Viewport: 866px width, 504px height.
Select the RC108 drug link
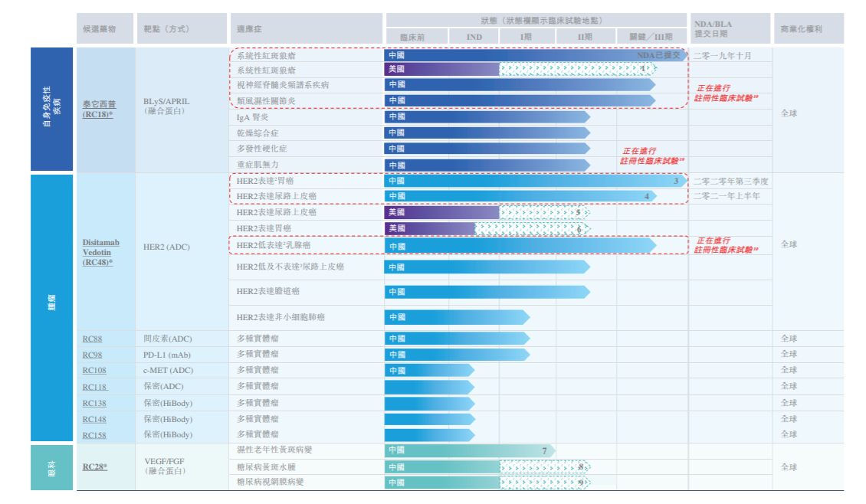click(94, 371)
